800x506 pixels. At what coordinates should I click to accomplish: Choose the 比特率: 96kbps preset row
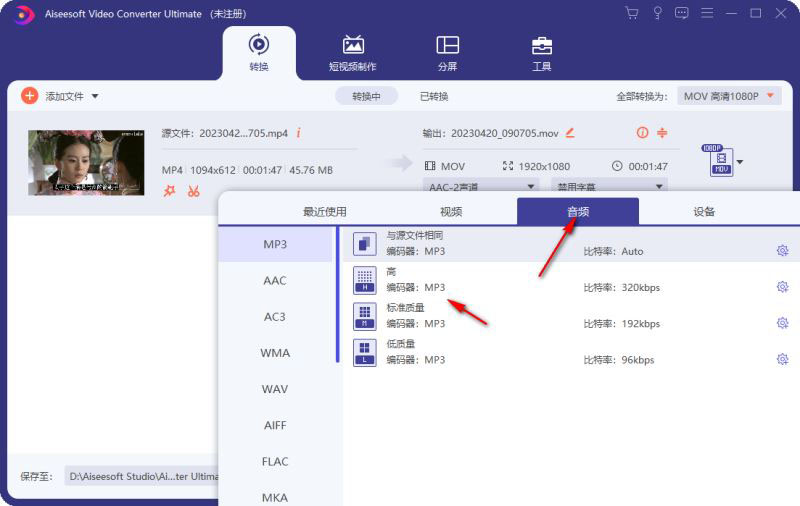(571, 352)
